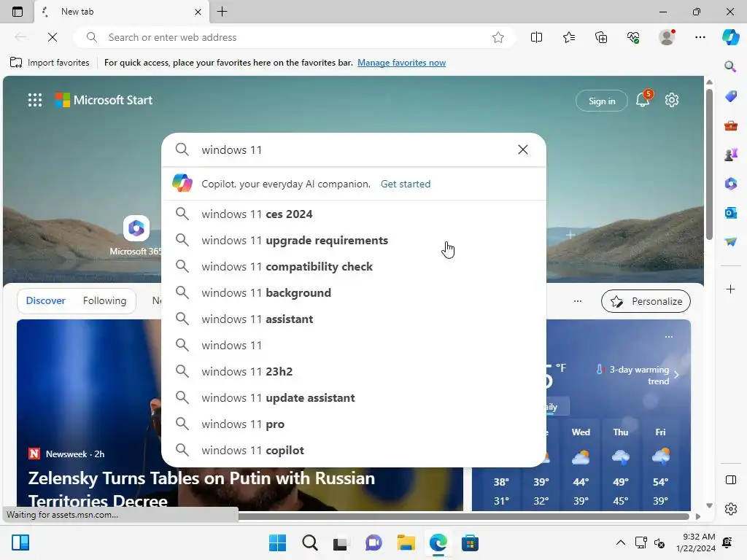Viewport: 747px width, 560px height.
Task: Click Sign in button
Action: tap(602, 101)
